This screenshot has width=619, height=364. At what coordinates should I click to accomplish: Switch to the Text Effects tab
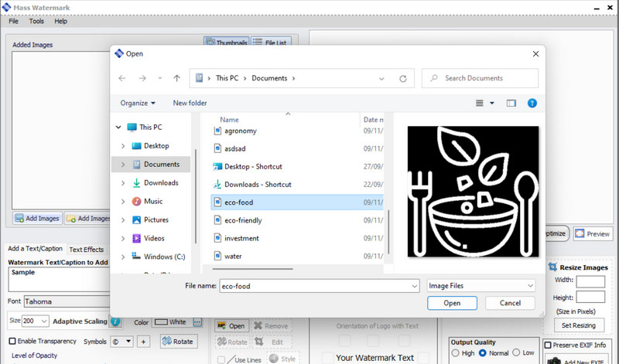(x=86, y=250)
